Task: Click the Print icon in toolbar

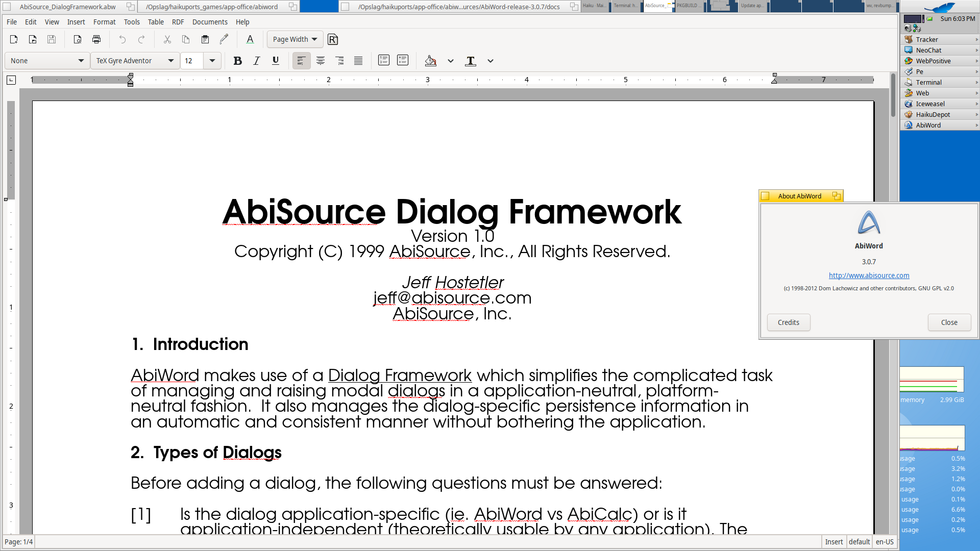Action: (96, 39)
